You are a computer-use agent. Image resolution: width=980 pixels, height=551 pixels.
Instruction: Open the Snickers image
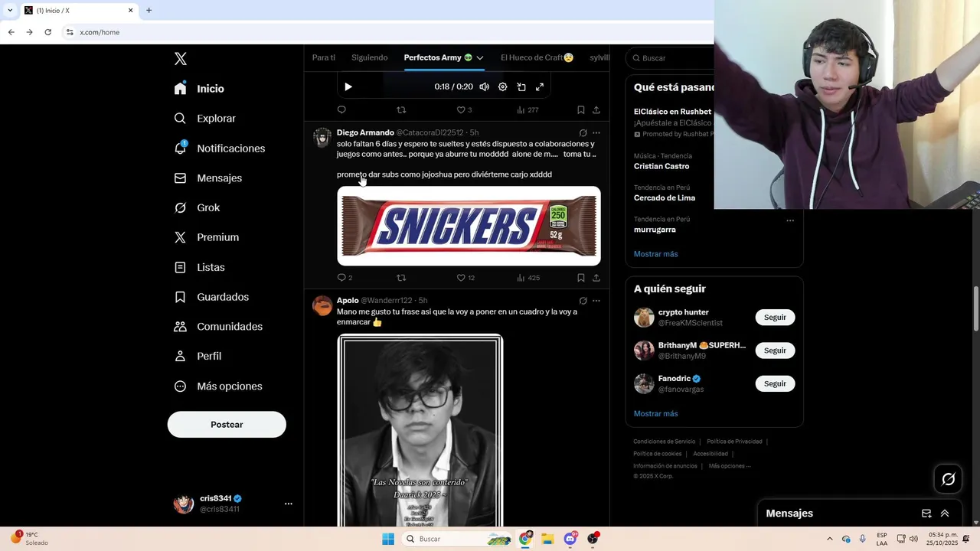pyautogui.click(x=469, y=227)
